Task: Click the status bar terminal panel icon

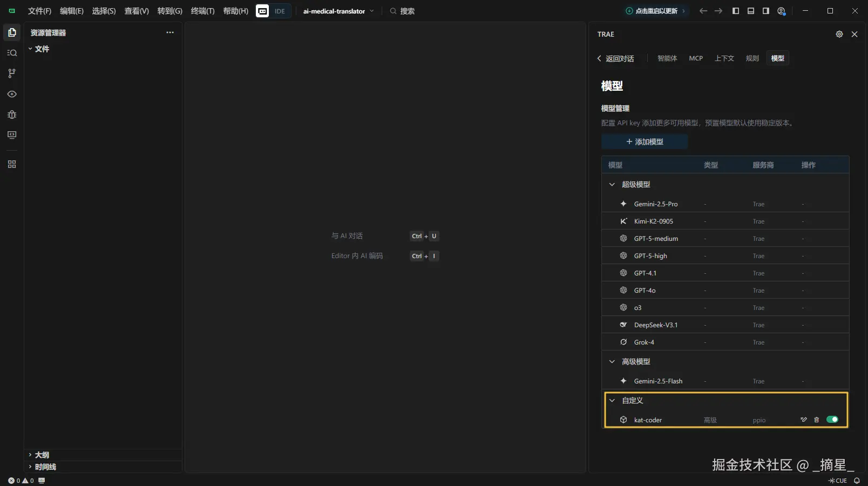Action: pos(42,481)
